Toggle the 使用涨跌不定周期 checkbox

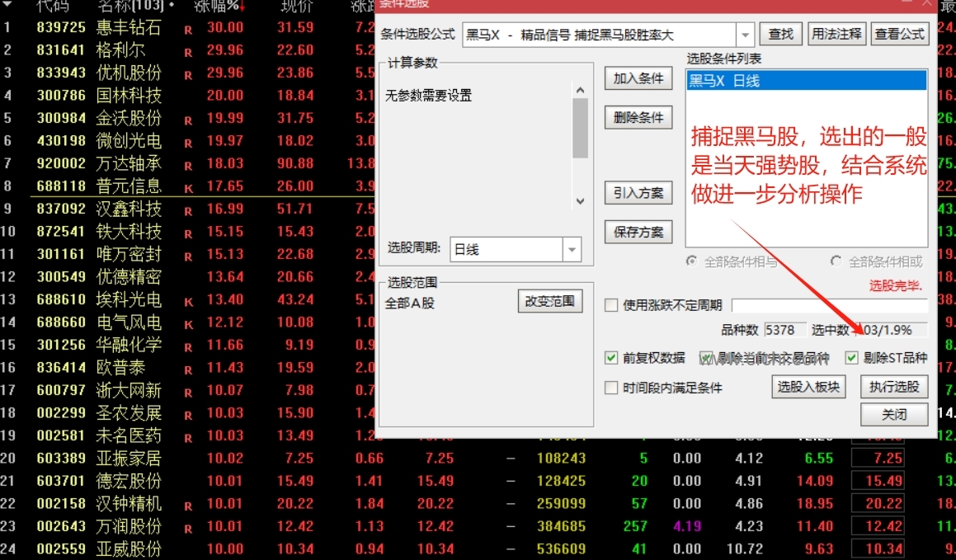pos(611,305)
